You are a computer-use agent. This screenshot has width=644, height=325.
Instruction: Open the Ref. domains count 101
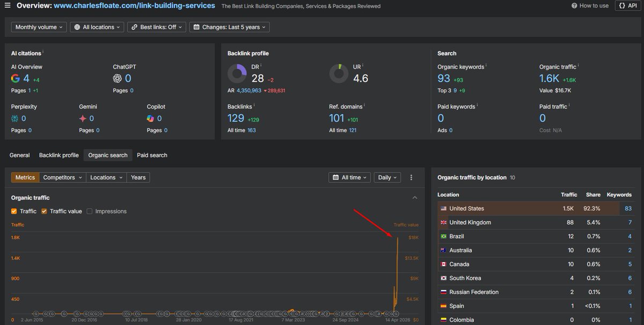pos(336,118)
